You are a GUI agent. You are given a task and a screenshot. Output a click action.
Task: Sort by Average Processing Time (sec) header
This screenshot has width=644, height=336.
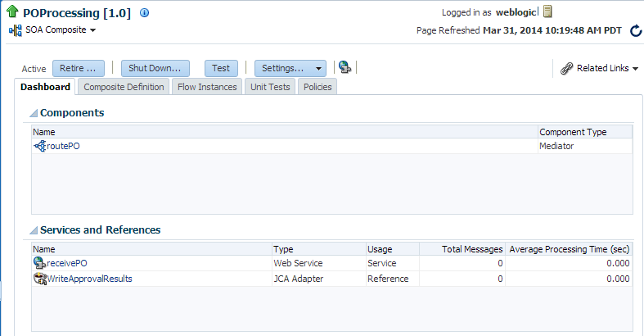pos(569,249)
